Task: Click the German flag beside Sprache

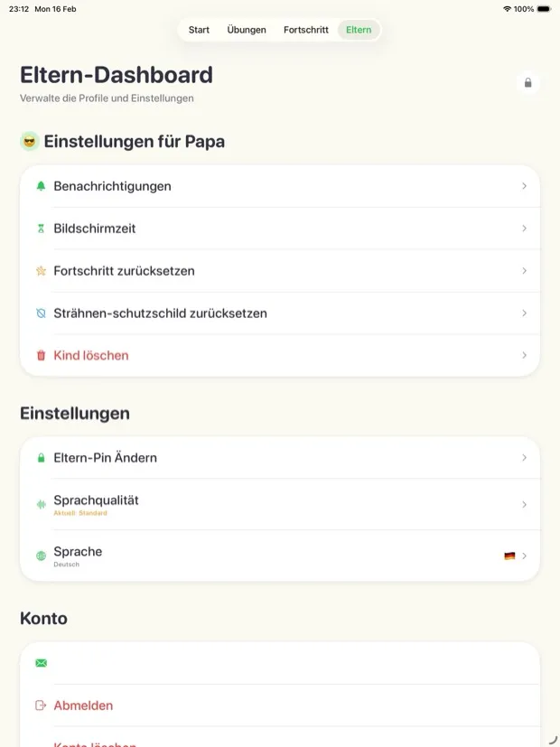Action: tap(509, 556)
